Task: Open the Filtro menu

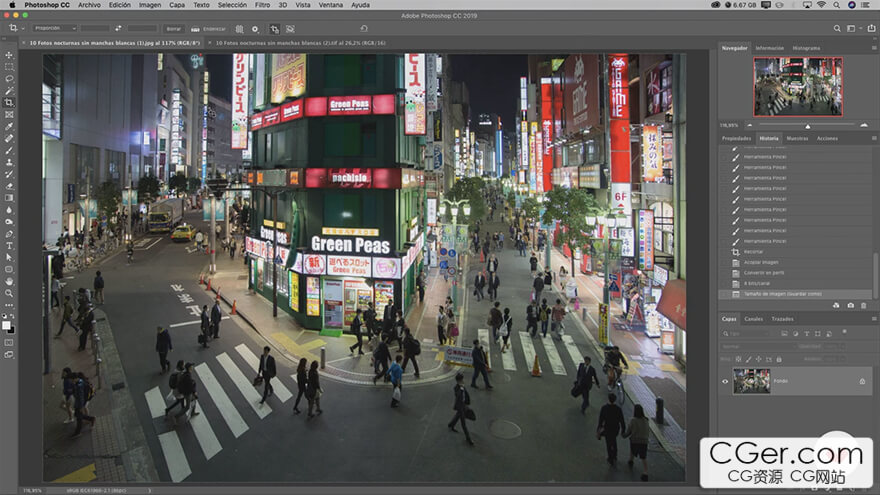Action: 262,4
